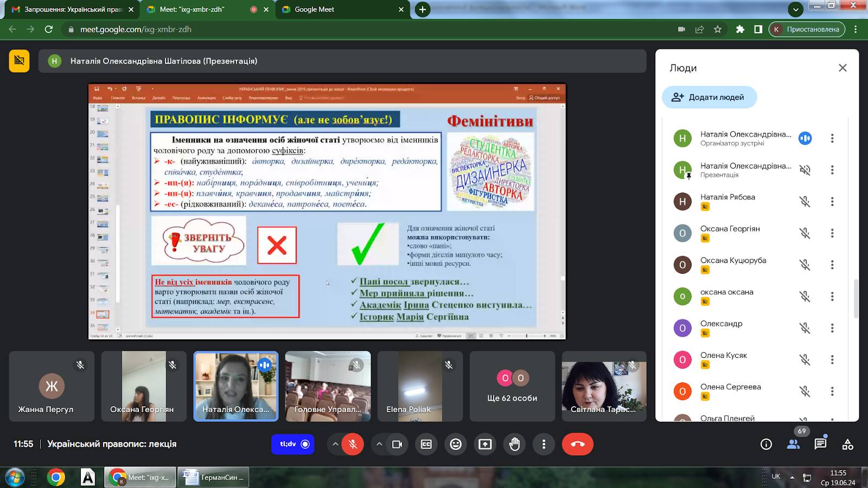Image resolution: width=868 pixels, height=488 pixels.
Task: Expand video settings arrow beside camera
Action: tap(379, 444)
